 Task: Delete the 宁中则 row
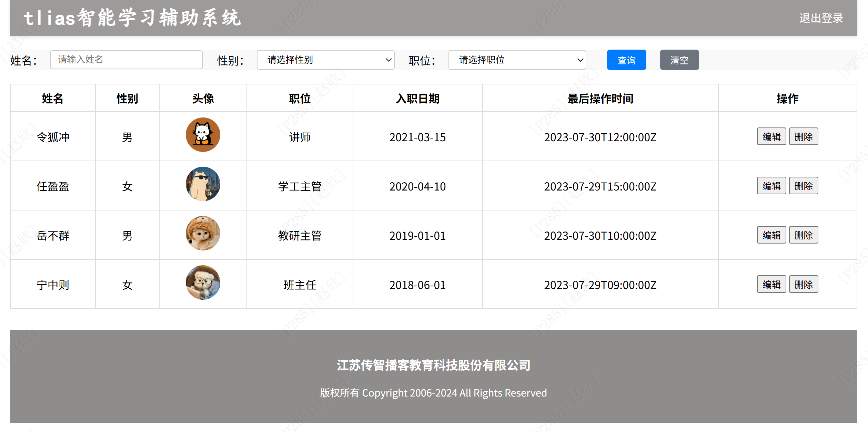[803, 284]
